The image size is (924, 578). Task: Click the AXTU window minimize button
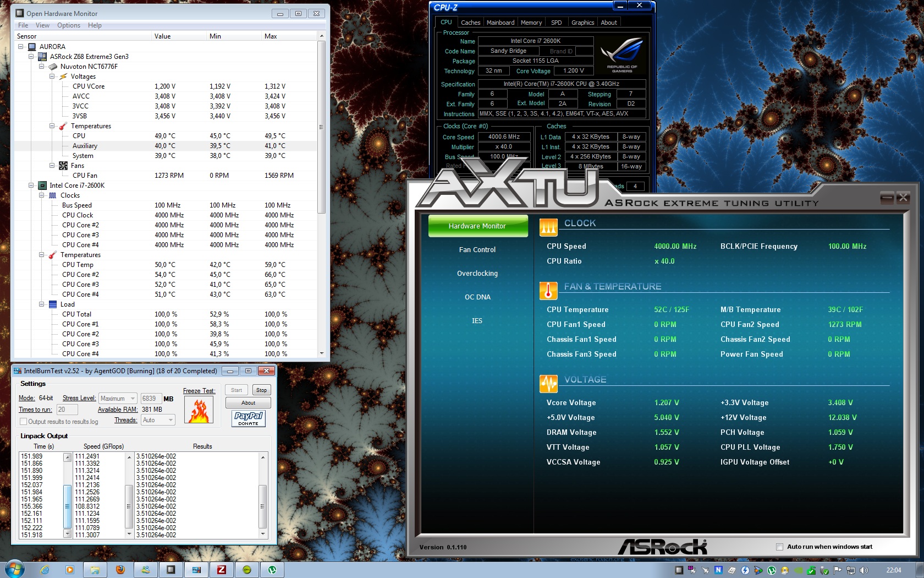pos(887,198)
